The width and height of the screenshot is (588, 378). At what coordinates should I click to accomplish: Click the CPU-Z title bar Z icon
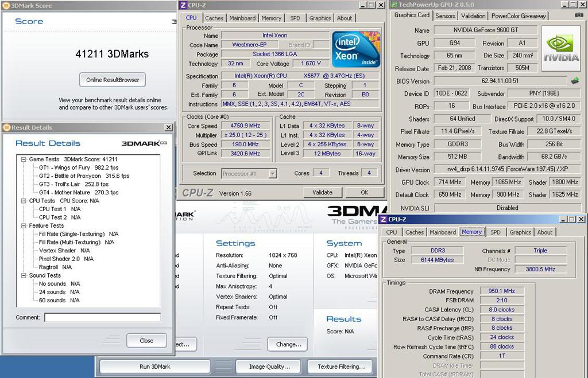[183, 5]
